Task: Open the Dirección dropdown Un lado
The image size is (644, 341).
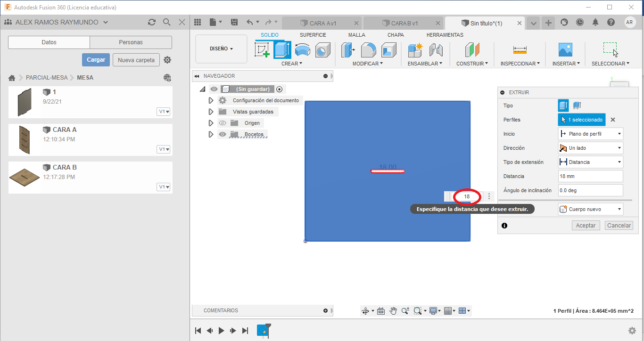Action: pyautogui.click(x=590, y=148)
